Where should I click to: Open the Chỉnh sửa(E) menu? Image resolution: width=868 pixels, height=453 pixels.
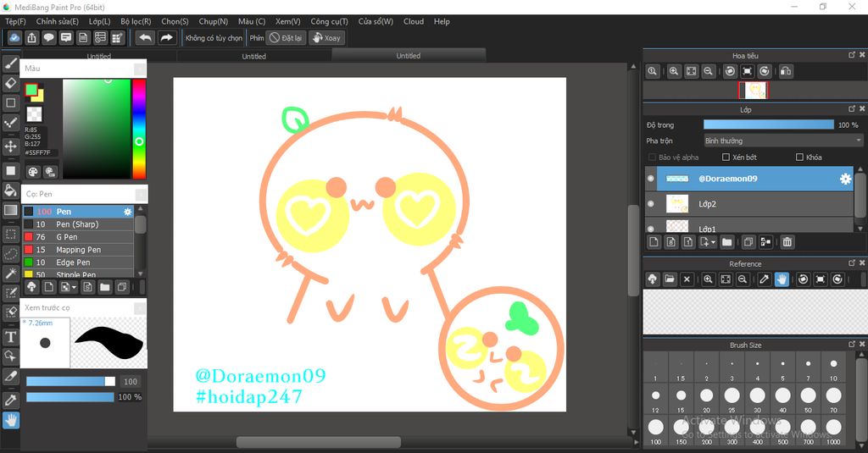[x=58, y=21]
